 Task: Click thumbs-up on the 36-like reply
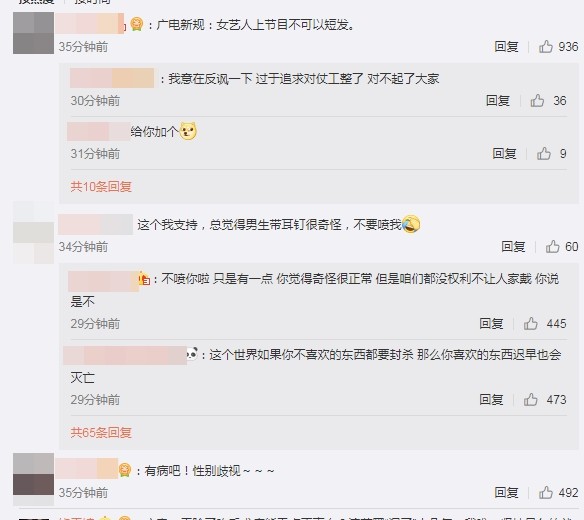537,101
